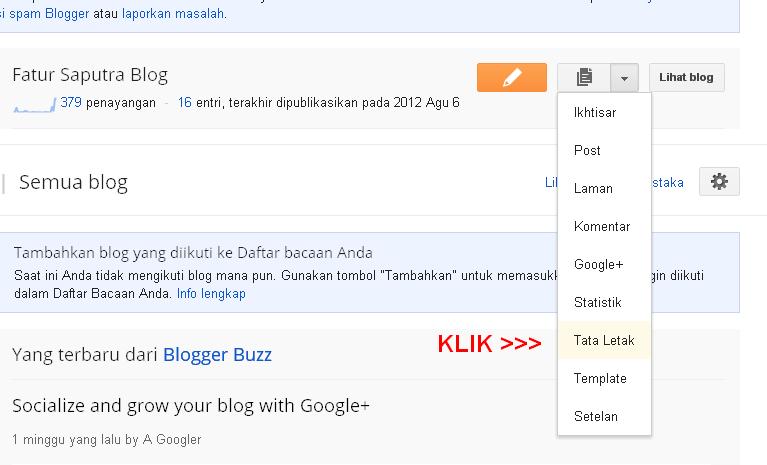The image size is (767, 465).
Task: Open Socialize and grow your blog headline
Action: [x=191, y=406]
